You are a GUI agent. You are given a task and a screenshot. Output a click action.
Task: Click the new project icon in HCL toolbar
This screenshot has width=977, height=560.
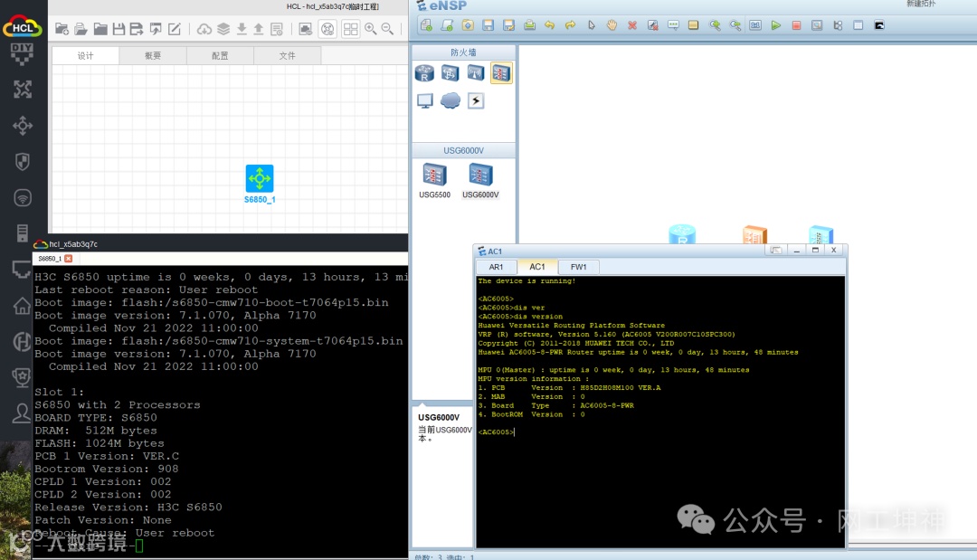(x=62, y=29)
